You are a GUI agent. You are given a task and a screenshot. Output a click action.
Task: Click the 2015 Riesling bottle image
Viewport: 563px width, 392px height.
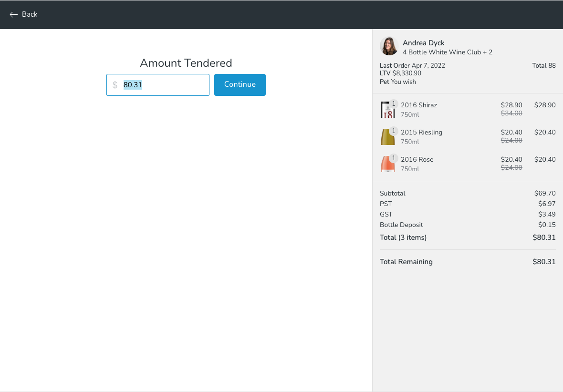tap(387, 137)
